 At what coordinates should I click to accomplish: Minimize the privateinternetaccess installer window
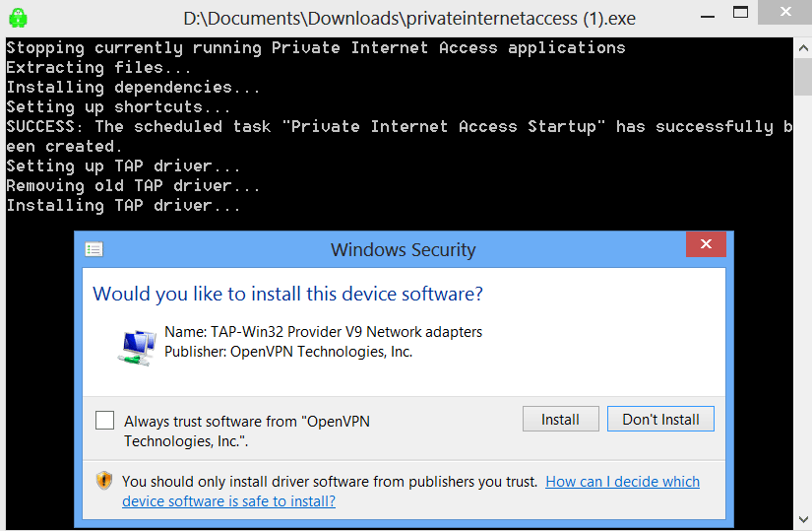(708, 17)
